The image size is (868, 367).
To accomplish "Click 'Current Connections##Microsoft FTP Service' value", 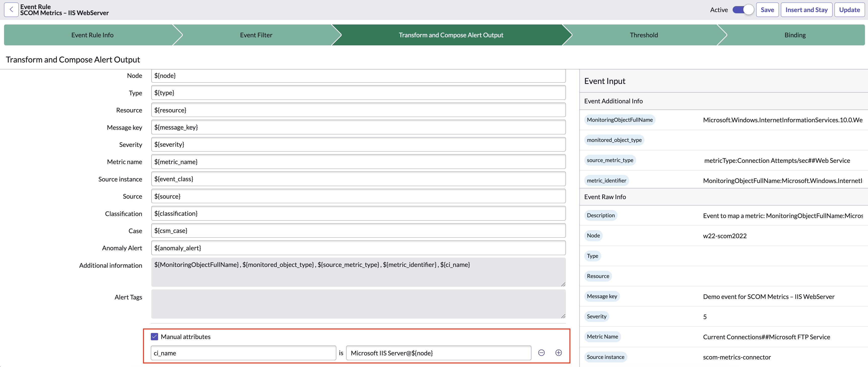I will [767, 337].
